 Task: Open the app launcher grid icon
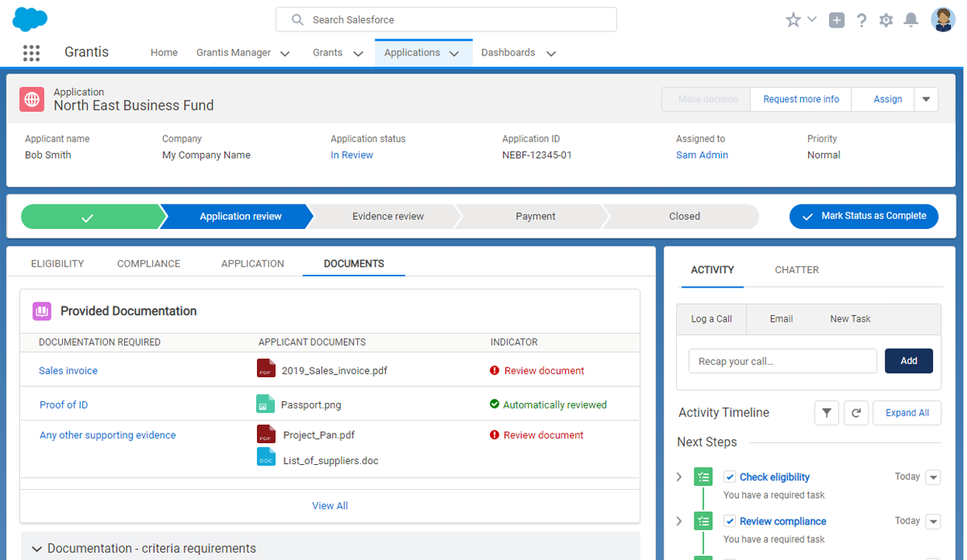tap(31, 53)
